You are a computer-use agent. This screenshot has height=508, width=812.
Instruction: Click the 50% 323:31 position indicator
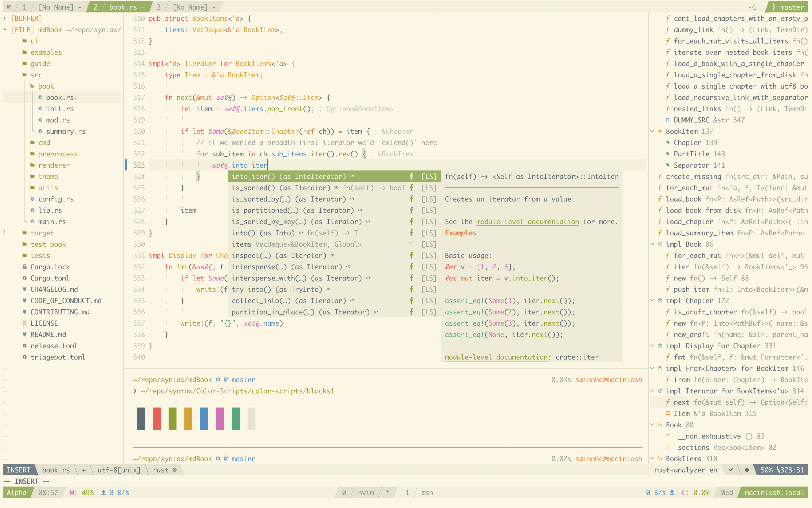point(782,470)
